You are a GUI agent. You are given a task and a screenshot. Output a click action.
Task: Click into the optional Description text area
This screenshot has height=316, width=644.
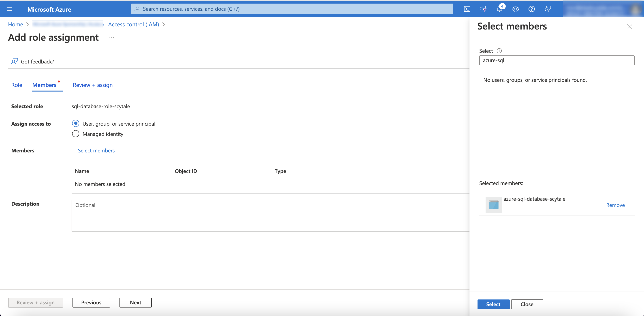(270, 216)
